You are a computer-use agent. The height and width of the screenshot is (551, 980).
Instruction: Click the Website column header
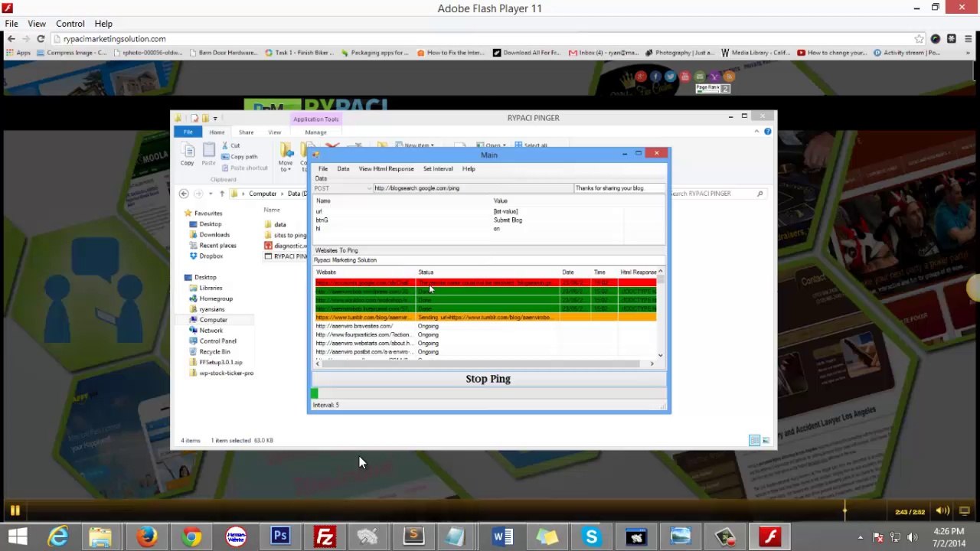(x=364, y=272)
